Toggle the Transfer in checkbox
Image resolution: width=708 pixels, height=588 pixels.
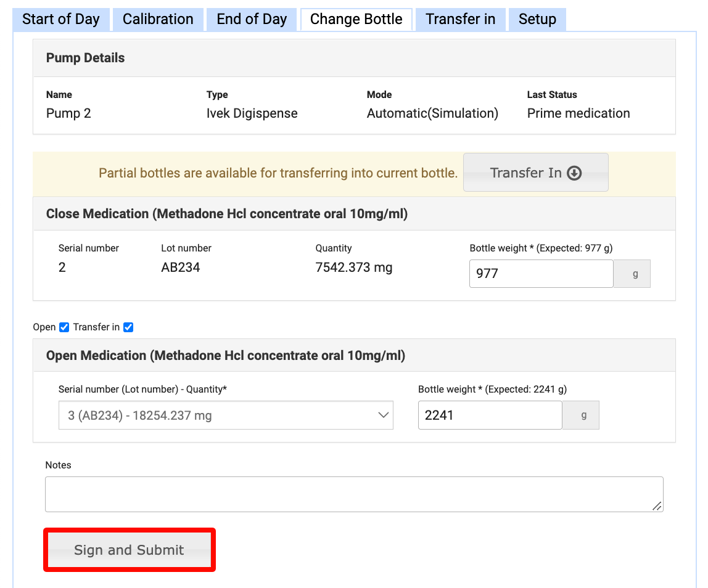[x=128, y=327]
